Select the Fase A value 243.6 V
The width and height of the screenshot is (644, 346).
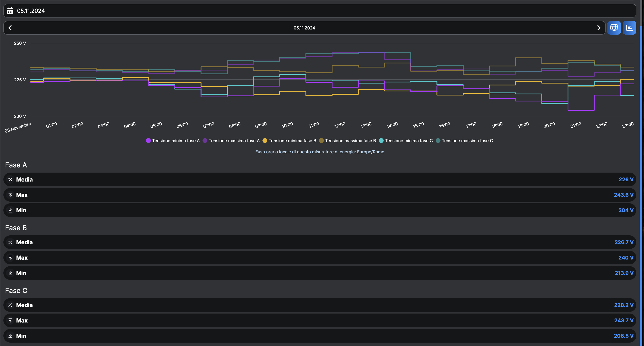(624, 195)
